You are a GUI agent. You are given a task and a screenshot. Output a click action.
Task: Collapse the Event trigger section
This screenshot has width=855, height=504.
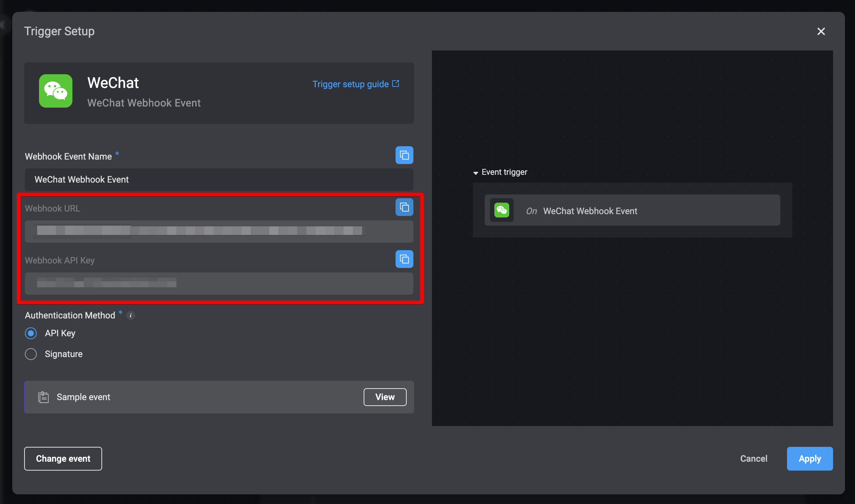click(475, 173)
